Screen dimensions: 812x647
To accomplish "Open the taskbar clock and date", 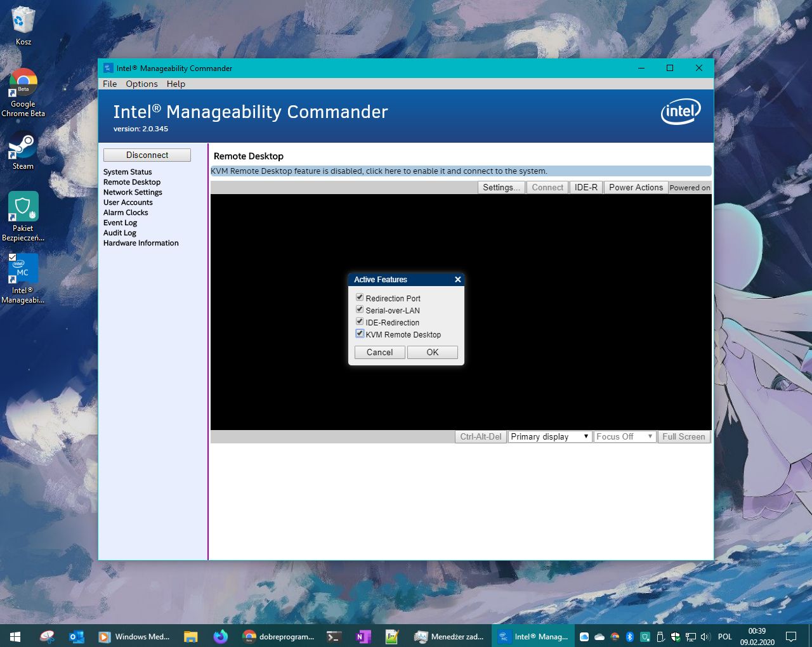I will (757, 636).
